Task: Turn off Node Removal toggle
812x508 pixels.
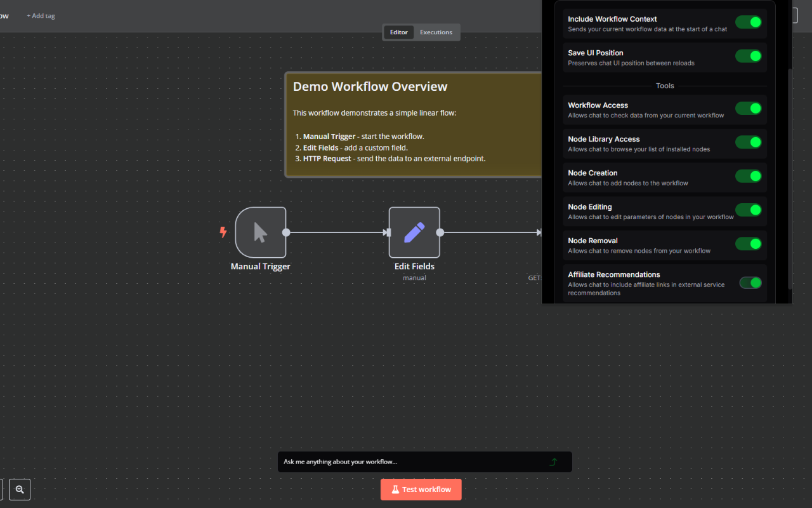Action: coord(749,244)
